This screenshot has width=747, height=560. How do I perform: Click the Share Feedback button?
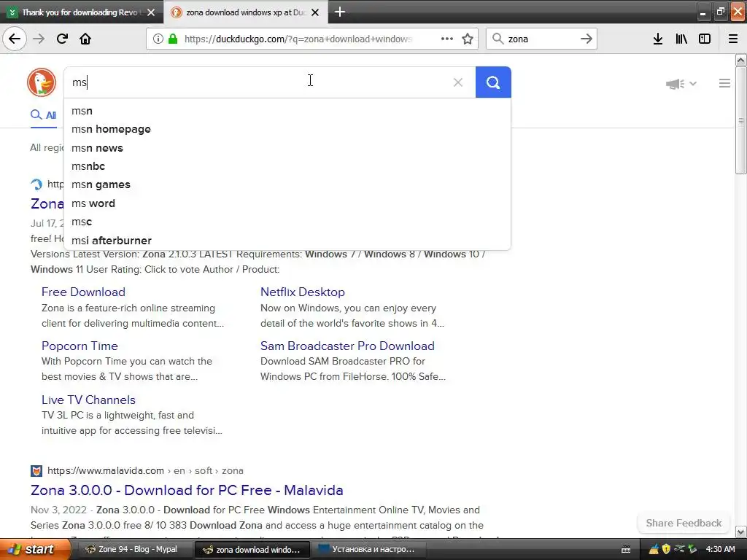click(x=684, y=523)
